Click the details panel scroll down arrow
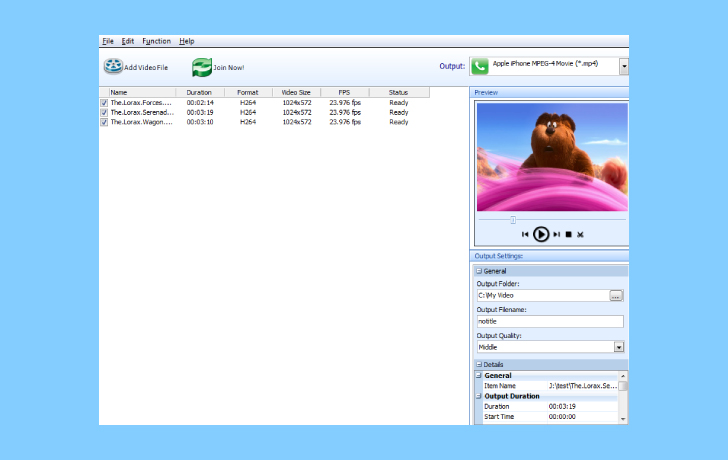This screenshot has width=728, height=460. 623,419
